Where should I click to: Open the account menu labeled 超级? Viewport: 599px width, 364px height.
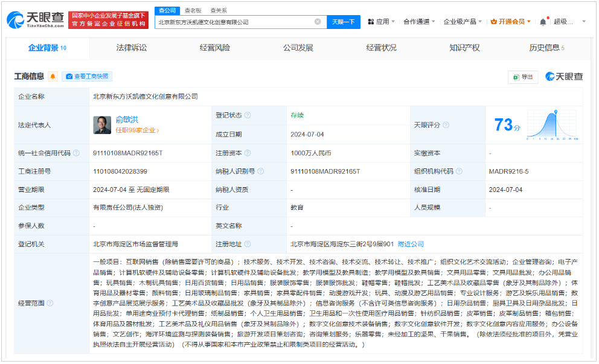pyautogui.click(x=569, y=22)
